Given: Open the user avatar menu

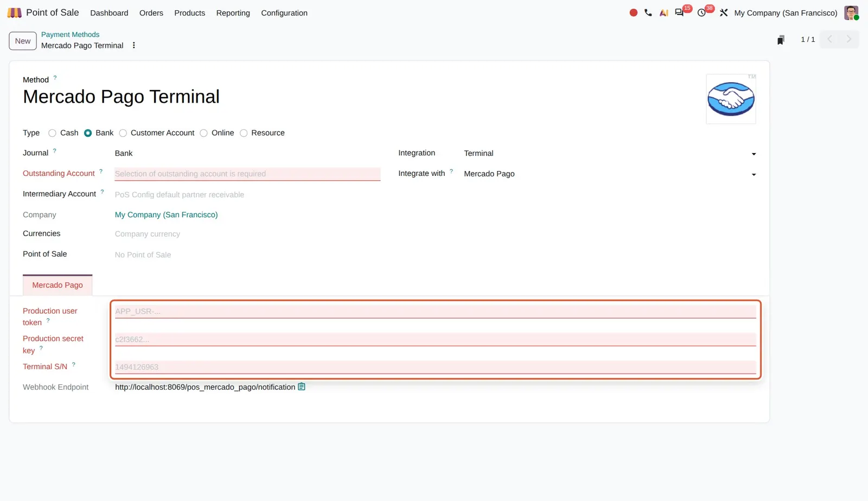Looking at the screenshot, I should click(x=851, y=12).
